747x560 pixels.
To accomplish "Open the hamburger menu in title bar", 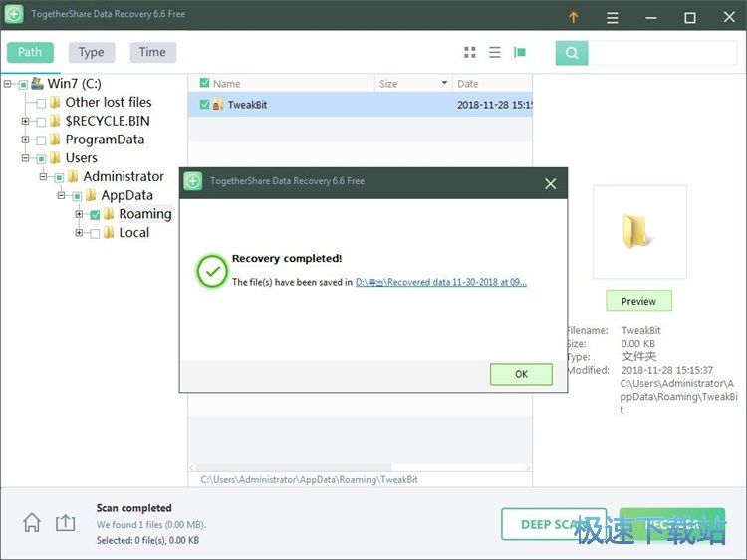I will click(x=613, y=18).
